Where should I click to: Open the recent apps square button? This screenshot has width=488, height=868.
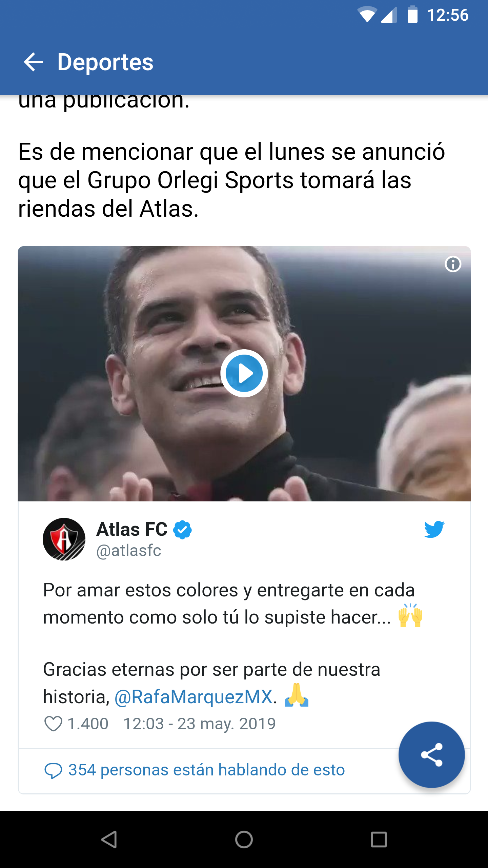(379, 840)
